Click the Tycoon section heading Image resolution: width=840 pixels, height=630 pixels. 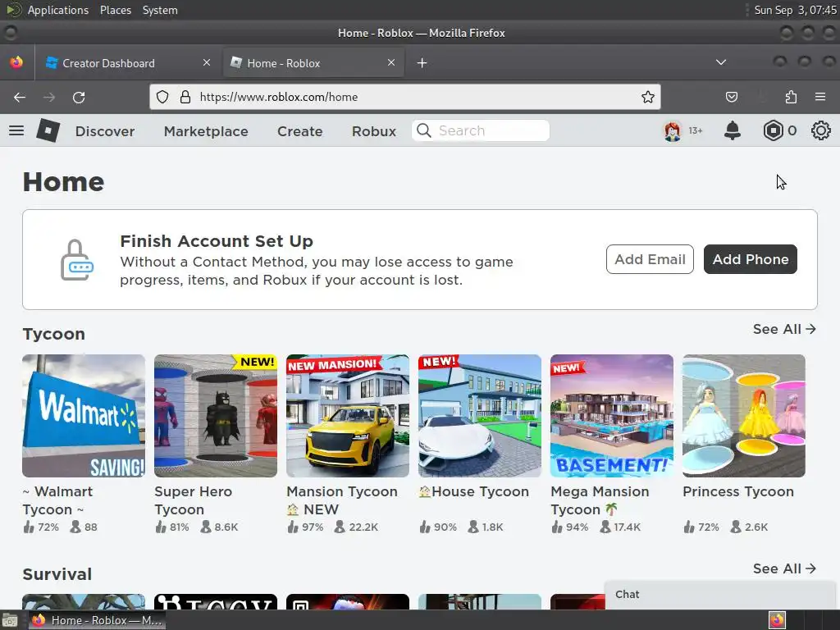pyautogui.click(x=53, y=334)
